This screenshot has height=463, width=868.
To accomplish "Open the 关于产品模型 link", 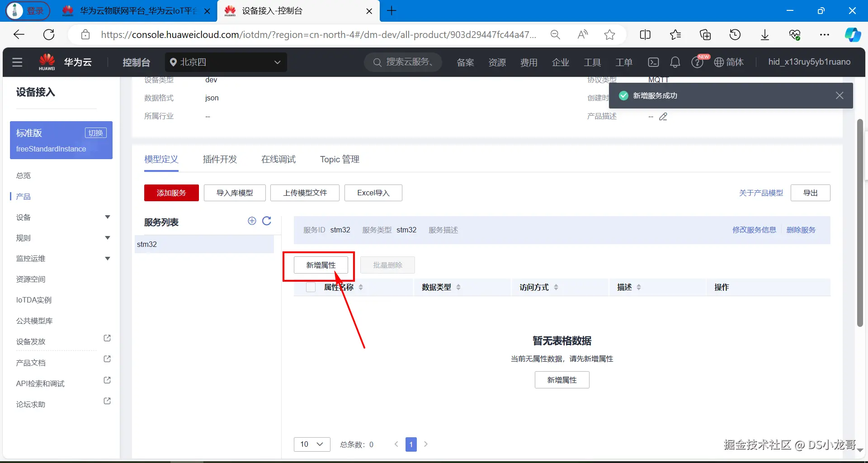I will 761,193.
